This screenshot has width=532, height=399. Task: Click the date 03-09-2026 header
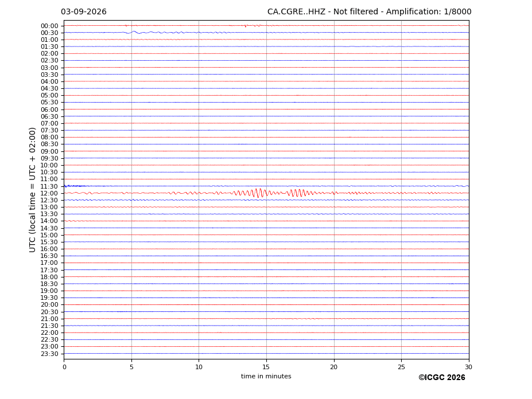(84, 12)
